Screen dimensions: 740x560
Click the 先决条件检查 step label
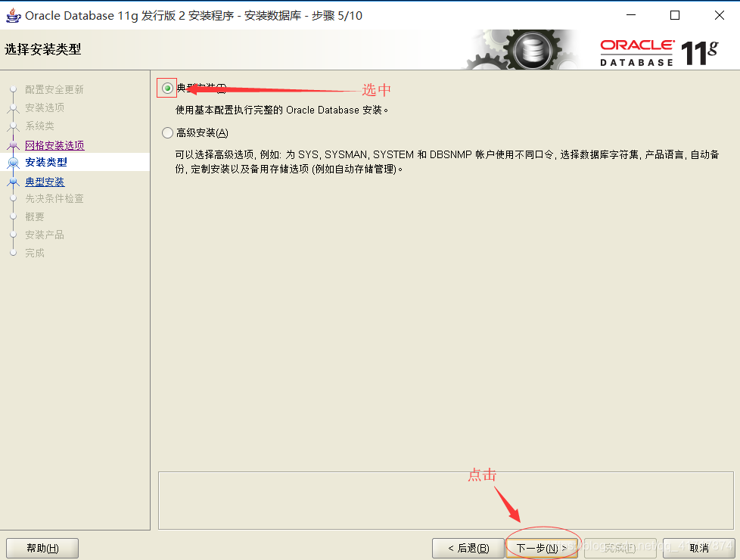(54, 198)
